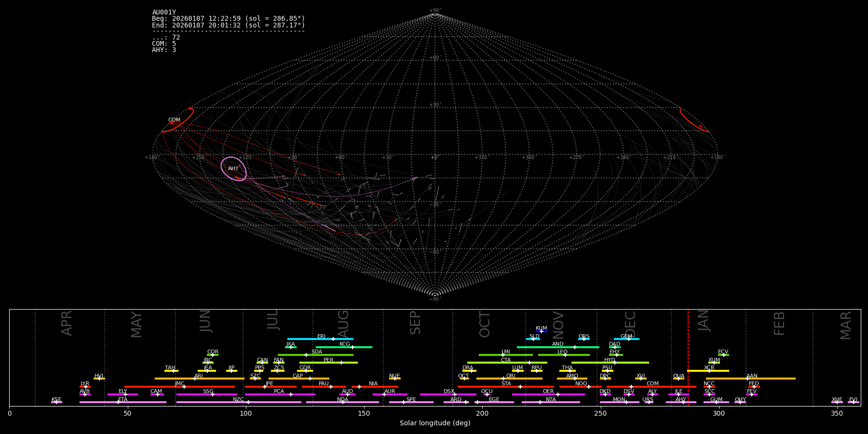
Task: Click the CAP shower label
Action: point(298,376)
